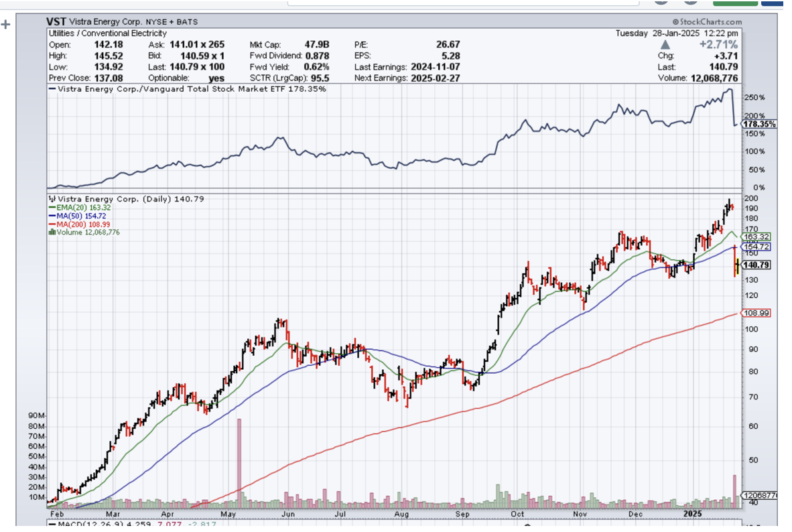Screen dimensions: 792x532
Task: Click the Nov label on the date axis
Action: coord(580,514)
